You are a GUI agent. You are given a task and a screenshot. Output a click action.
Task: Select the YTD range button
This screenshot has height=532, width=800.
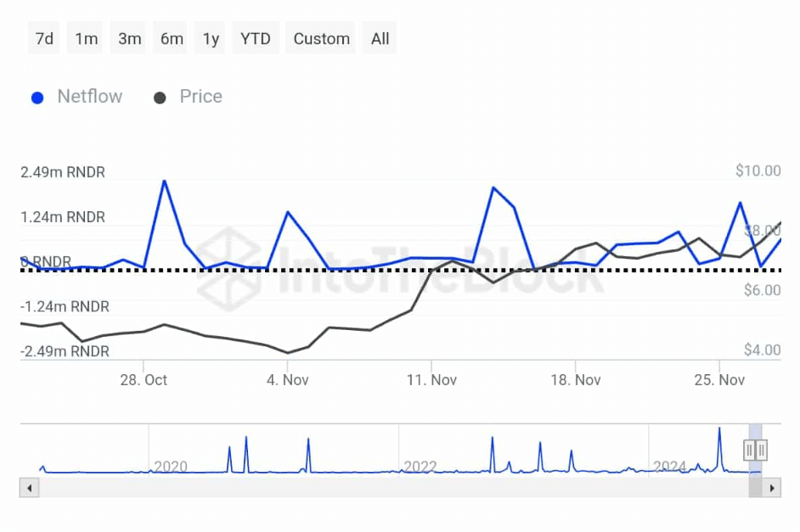click(x=255, y=38)
